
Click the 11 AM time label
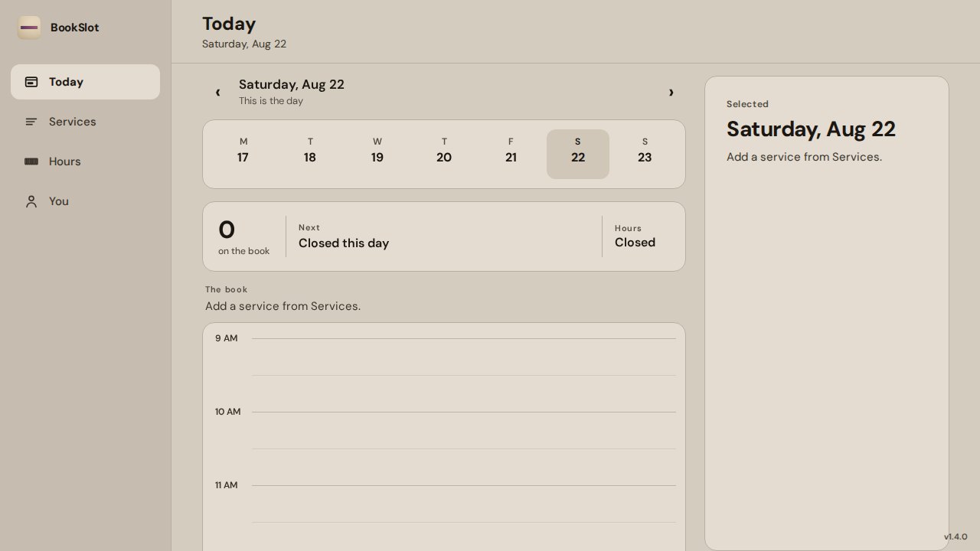pyautogui.click(x=226, y=485)
